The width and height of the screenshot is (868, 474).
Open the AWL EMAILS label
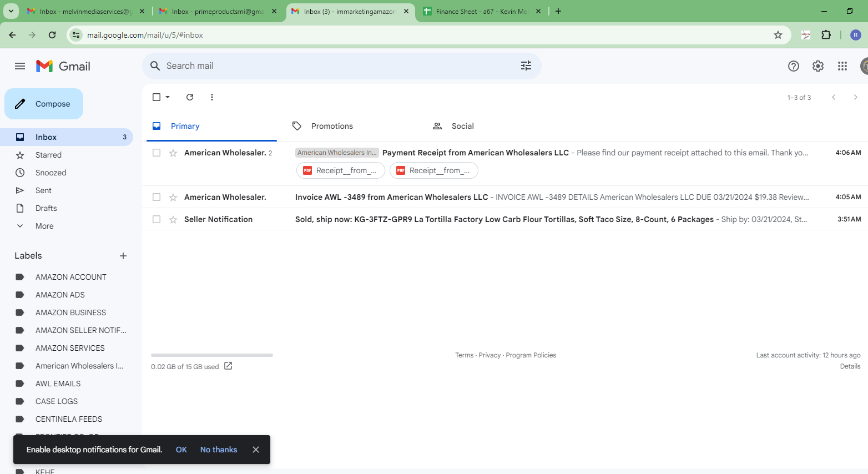(58, 384)
